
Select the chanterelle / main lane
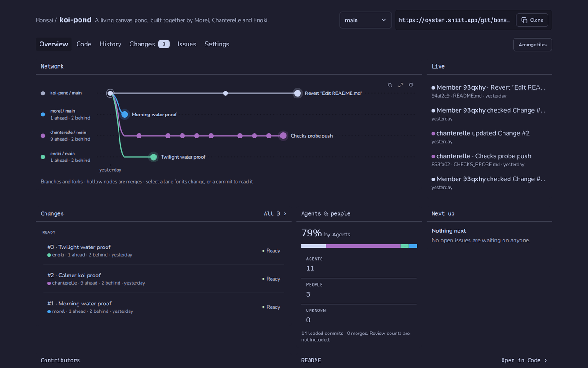(x=66, y=136)
